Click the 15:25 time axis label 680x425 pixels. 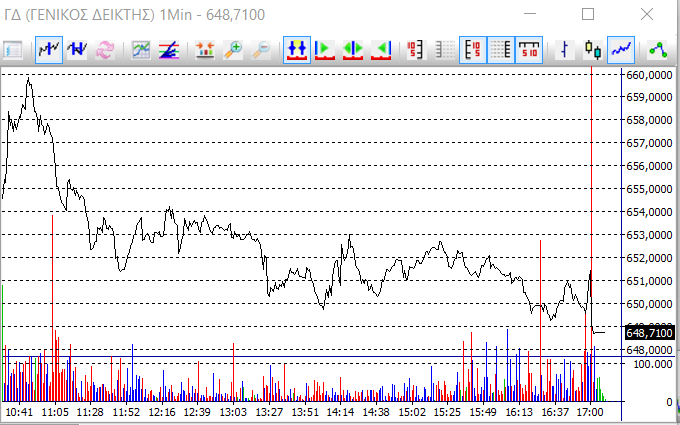coord(447,412)
